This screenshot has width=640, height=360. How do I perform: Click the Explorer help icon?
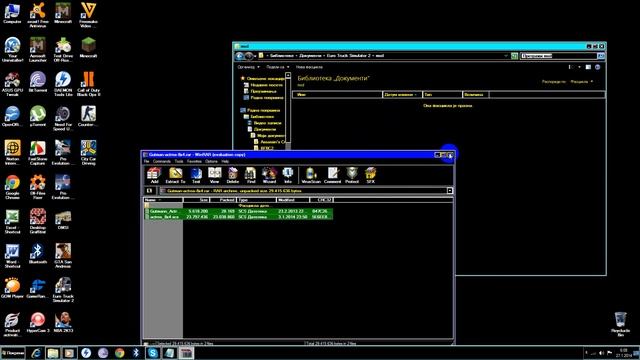598,67
